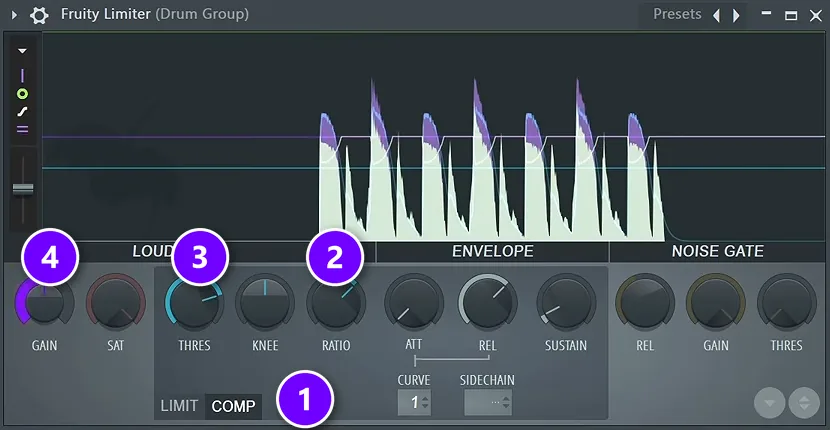Click the ENVELOPE section header
Viewport: 830px width, 430px height.
tap(492, 252)
